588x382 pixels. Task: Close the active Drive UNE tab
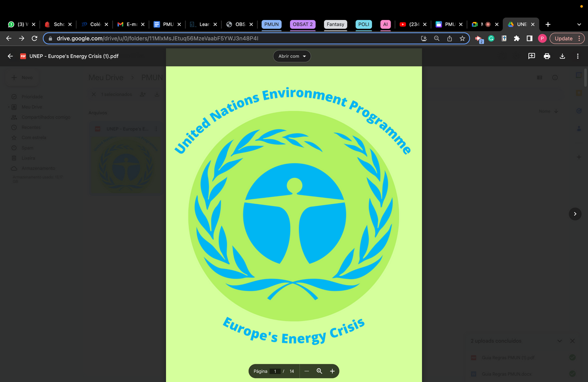pyautogui.click(x=532, y=24)
